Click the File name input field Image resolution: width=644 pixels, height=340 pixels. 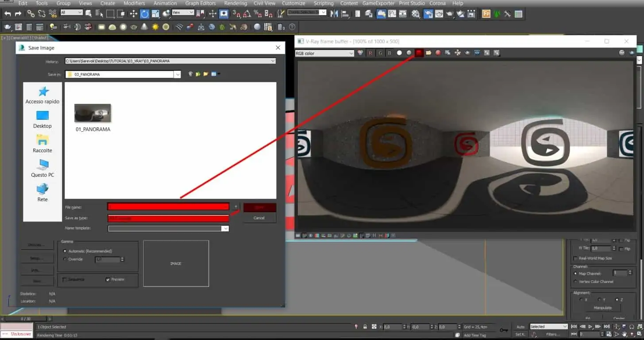click(x=168, y=206)
